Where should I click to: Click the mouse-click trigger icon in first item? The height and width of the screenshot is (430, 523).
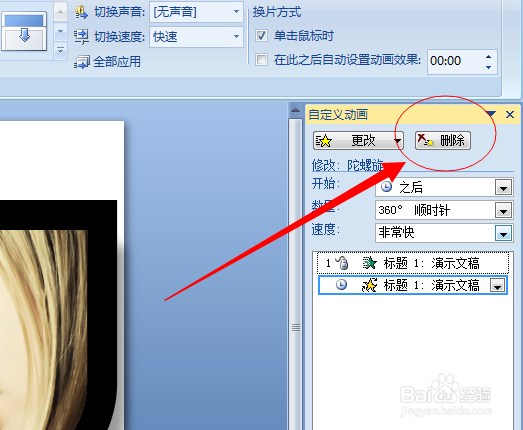pos(342,263)
